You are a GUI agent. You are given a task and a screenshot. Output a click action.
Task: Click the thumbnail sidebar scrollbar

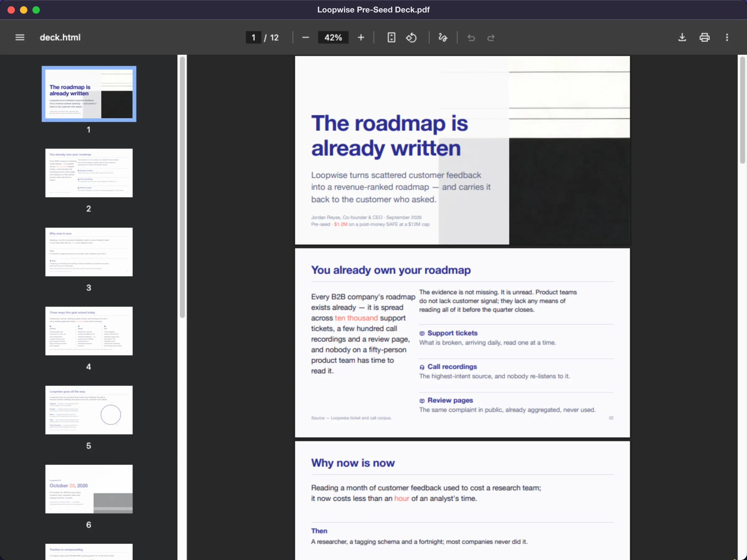pyautogui.click(x=182, y=187)
